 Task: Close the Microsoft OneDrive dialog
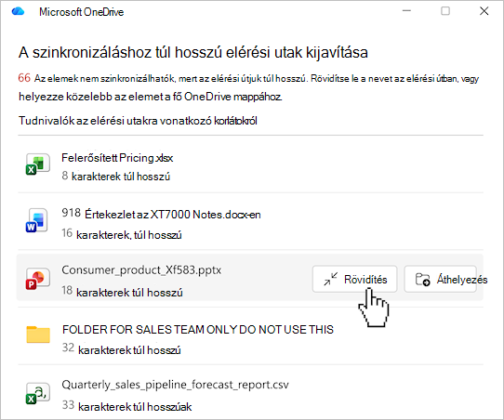pos(484,11)
